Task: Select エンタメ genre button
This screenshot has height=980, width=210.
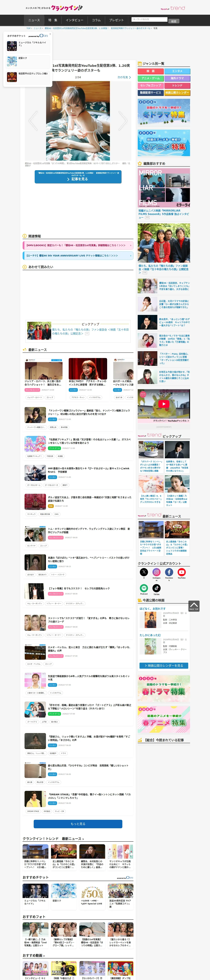Action: 177,71
